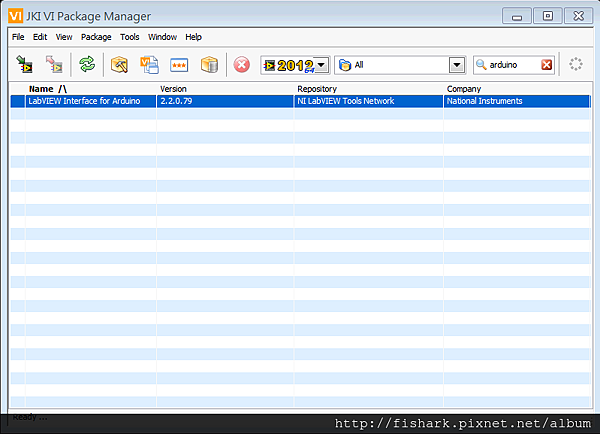Open the VI Package Configuration icon

(149, 64)
